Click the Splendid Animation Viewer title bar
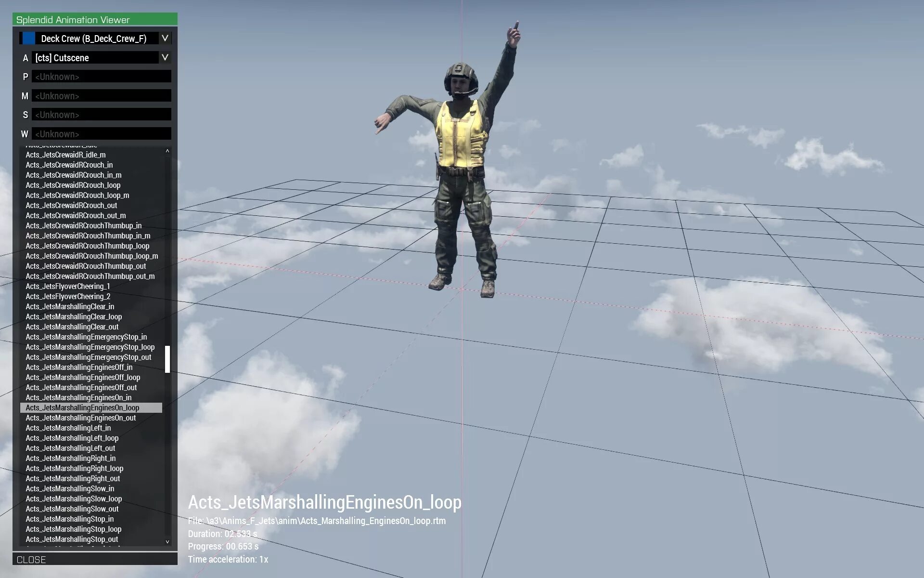This screenshot has width=924, height=578. [95, 20]
